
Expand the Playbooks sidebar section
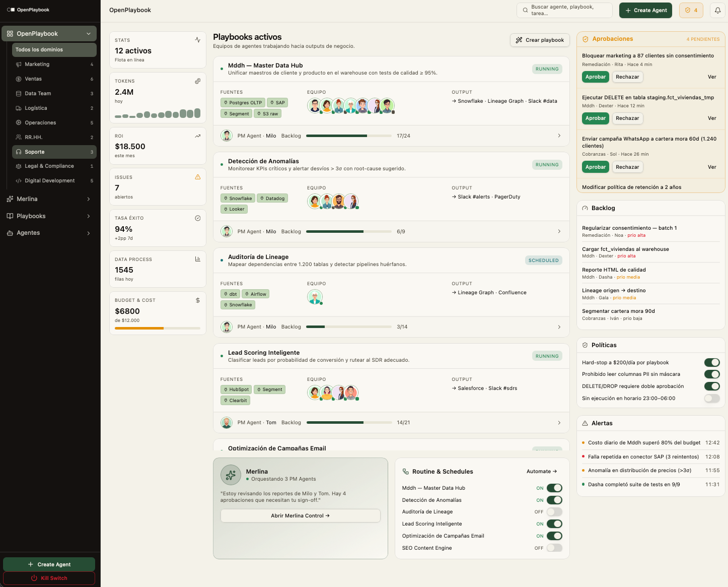(89, 216)
